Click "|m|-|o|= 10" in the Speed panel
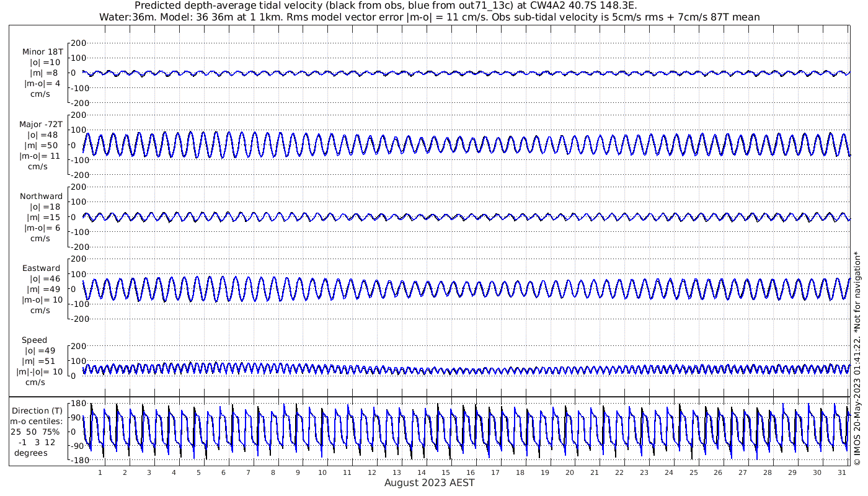Image resolution: width=868 pixels, height=496 pixels. [40, 372]
